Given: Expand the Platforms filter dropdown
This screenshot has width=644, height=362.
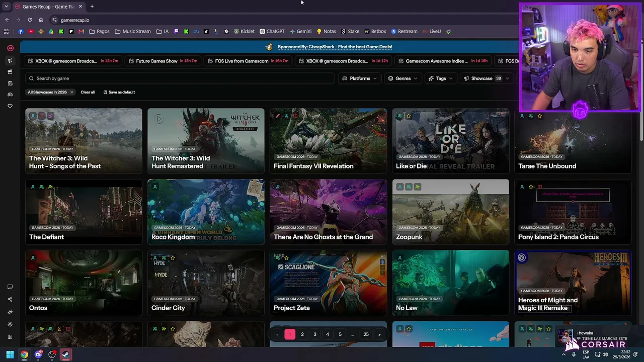Looking at the screenshot, I should tap(360, 78).
